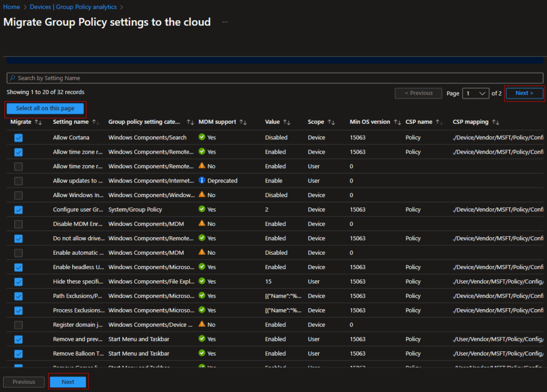Click sort arrows next to Setting name
Viewport: 547px width, 392px height.
point(96,122)
